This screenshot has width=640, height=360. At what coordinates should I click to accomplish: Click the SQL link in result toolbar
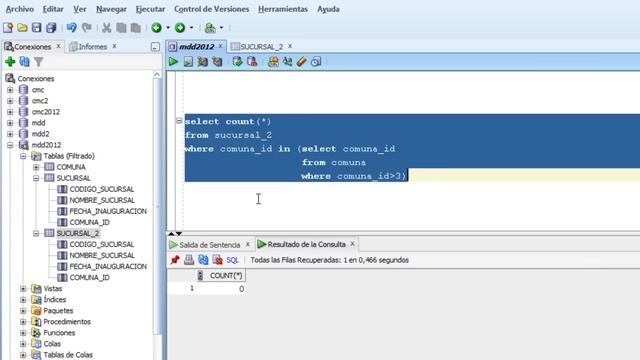pos(233,260)
